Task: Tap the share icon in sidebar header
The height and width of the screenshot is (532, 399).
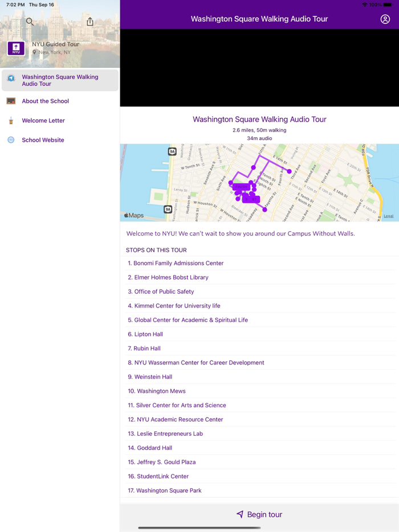Action: 90,22
